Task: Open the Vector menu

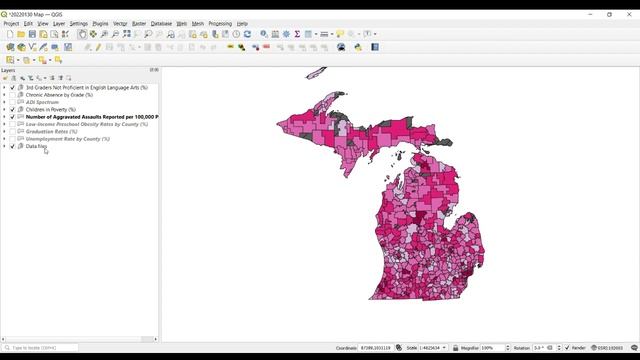Action: click(120, 24)
